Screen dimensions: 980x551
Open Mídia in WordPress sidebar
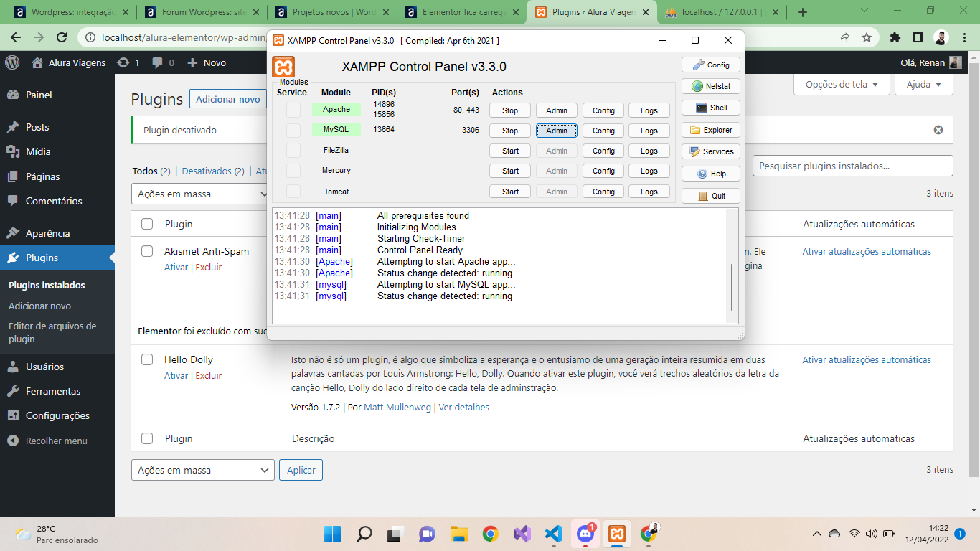[38, 151]
